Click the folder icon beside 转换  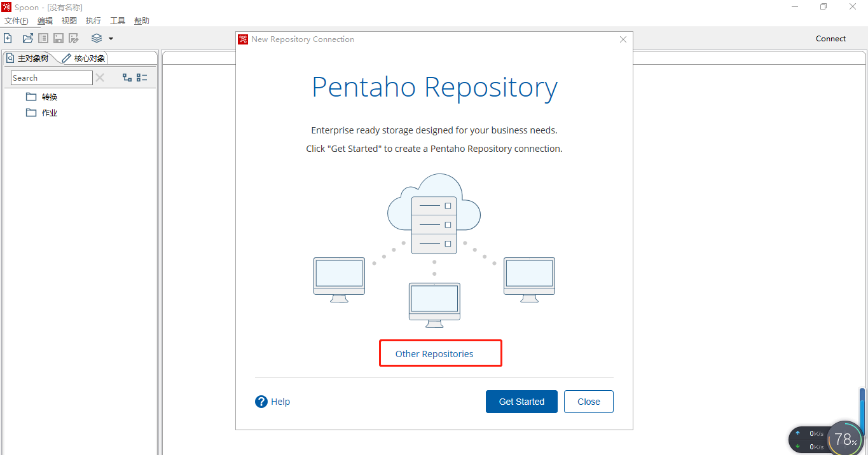pyautogui.click(x=31, y=97)
